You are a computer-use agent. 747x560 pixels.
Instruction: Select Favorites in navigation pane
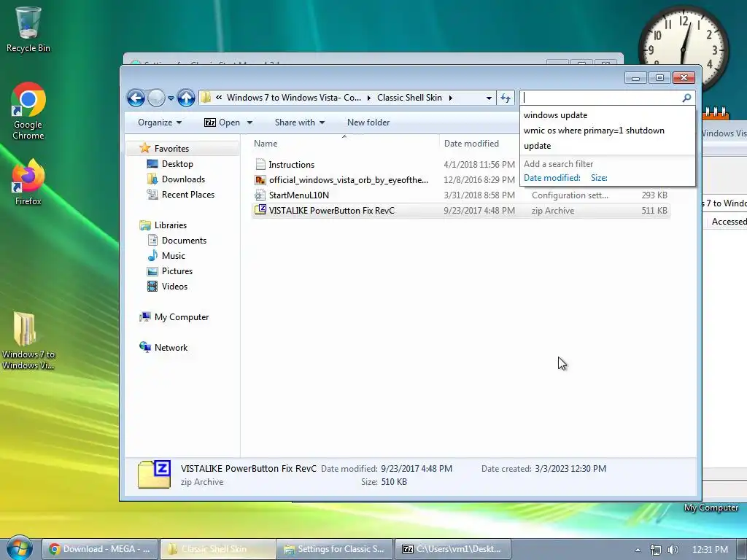click(x=171, y=149)
